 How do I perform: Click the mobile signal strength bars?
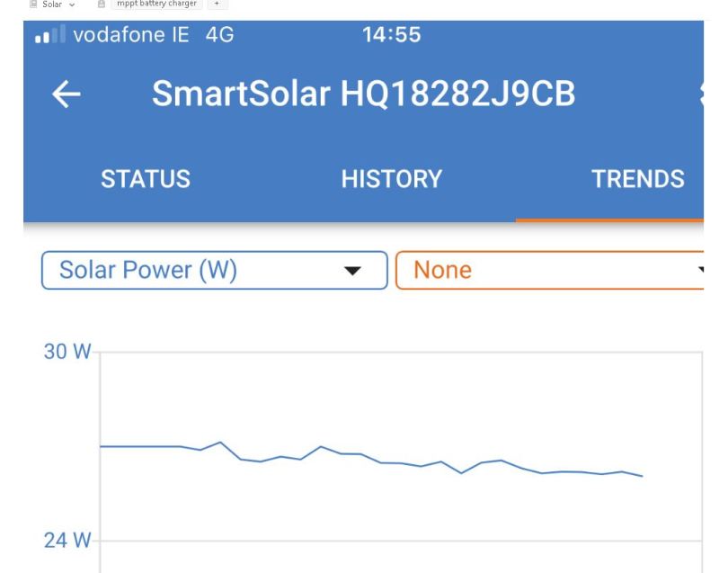point(47,38)
